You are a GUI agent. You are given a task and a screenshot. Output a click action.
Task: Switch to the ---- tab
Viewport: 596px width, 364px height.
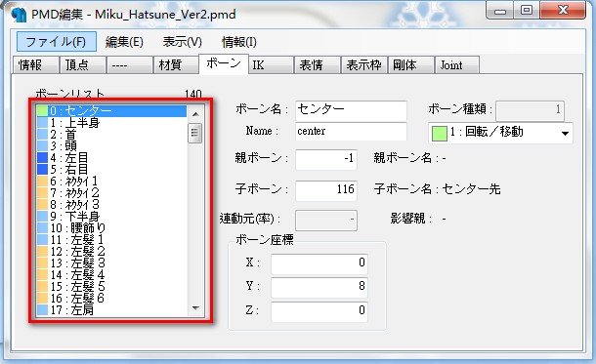click(x=129, y=65)
